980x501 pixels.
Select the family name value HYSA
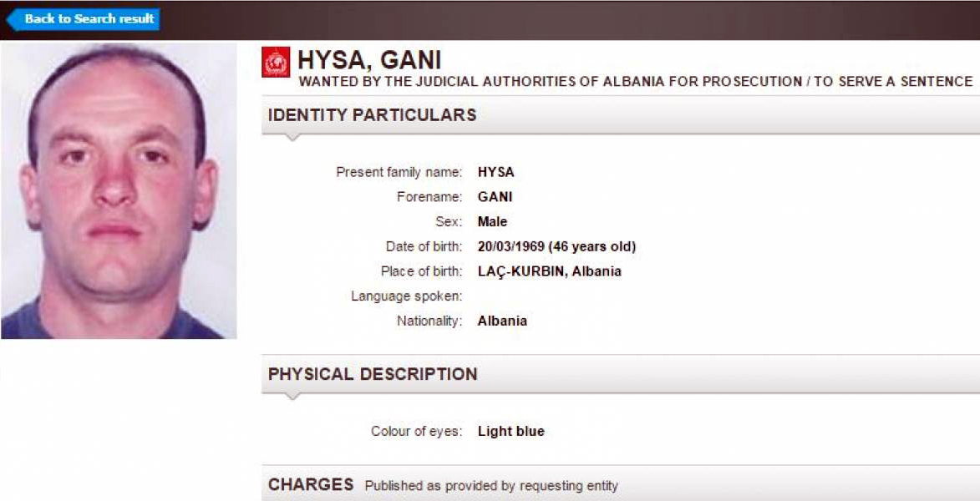(x=495, y=172)
